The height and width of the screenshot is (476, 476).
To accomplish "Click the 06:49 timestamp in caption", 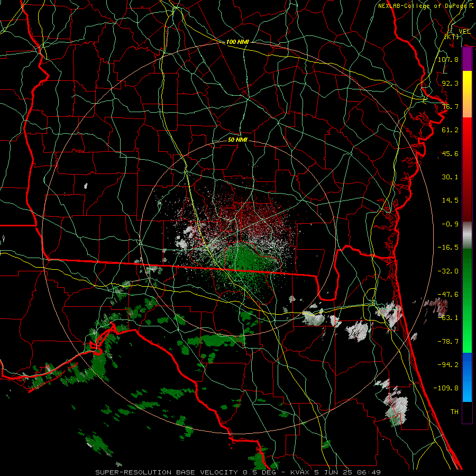I will [x=370, y=472].
